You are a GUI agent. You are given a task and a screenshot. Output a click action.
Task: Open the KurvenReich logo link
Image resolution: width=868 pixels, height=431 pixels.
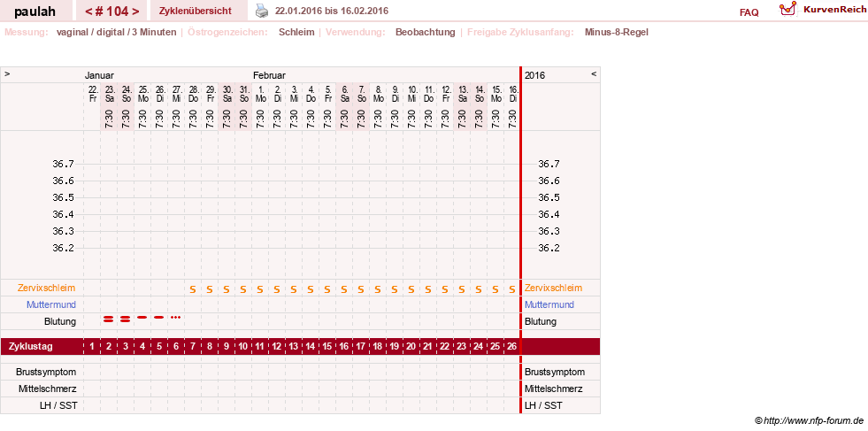click(x=823, y=9)
